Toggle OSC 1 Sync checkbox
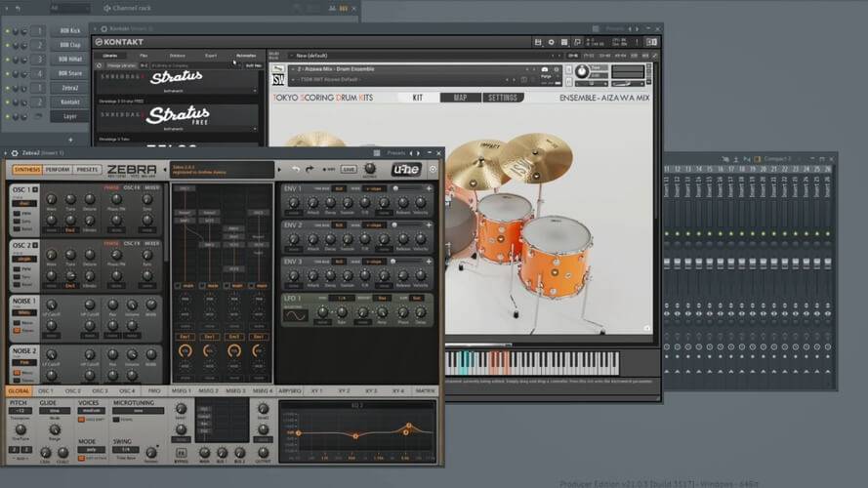Viewport: 868px width, 488px height. (x=18, y=221)
